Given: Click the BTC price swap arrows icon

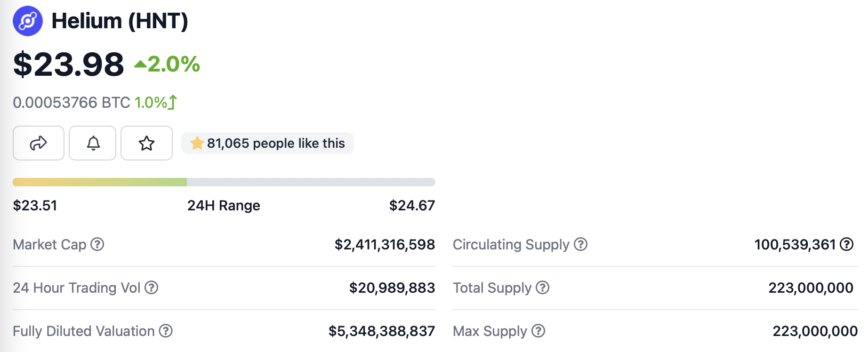Looking at the screenshot, I should click(173, 102).
